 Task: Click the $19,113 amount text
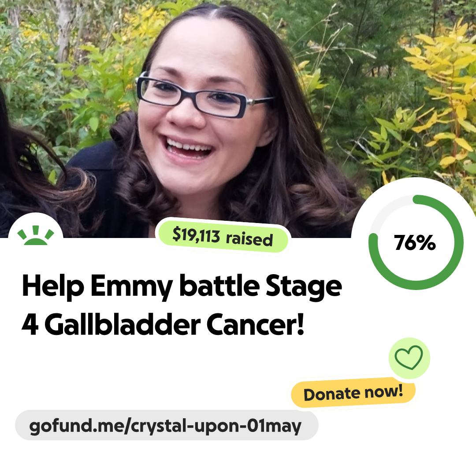pos(196,235)
